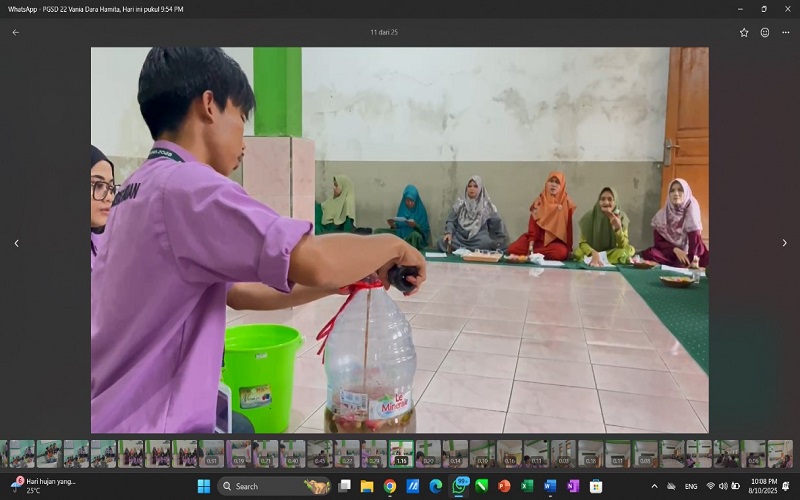Image resolution: width=800 pixels, height=500 pixels.
Task: Star this media item
Action: (744, 32)
